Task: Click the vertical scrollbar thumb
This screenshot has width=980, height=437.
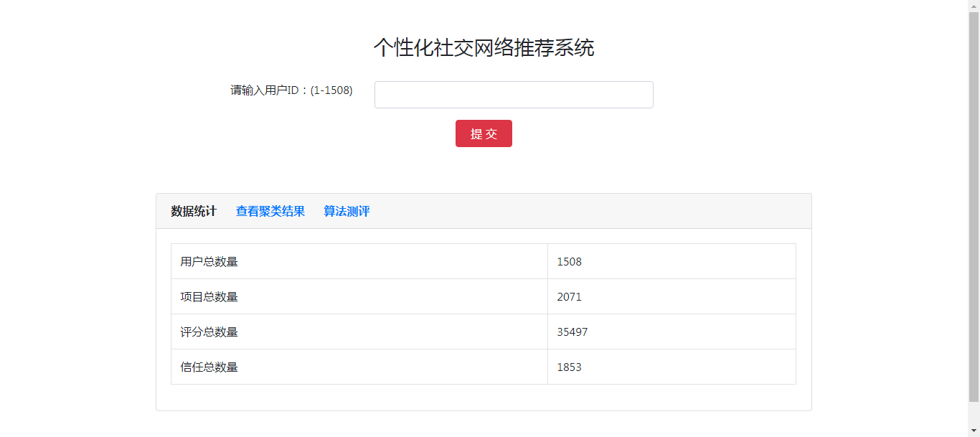Action: tap(974, 207)
